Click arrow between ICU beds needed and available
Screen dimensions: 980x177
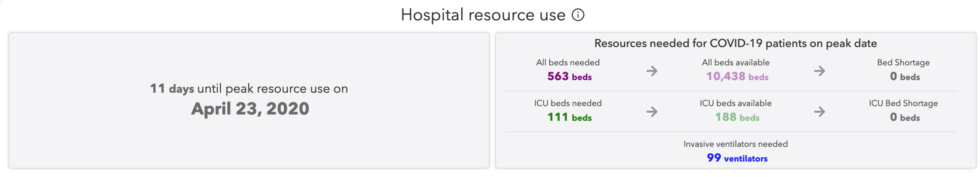click(x=652, y=112)
